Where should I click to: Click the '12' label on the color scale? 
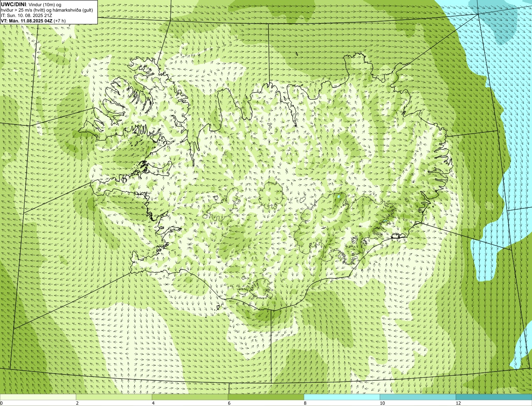pos(458,403)
